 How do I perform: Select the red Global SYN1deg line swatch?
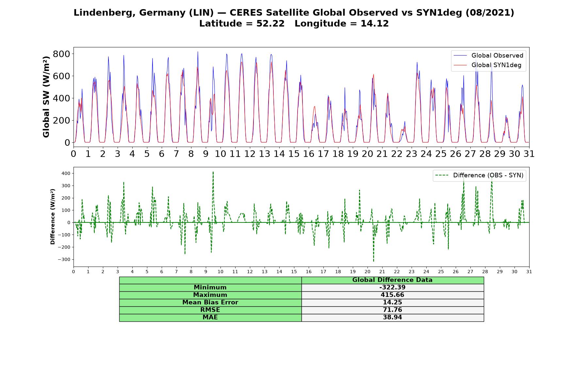pos(460,65)
